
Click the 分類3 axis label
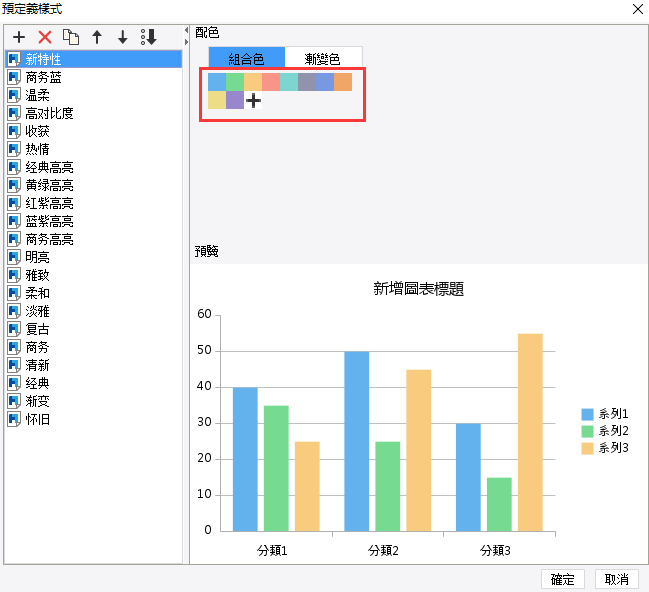point(495,551)
